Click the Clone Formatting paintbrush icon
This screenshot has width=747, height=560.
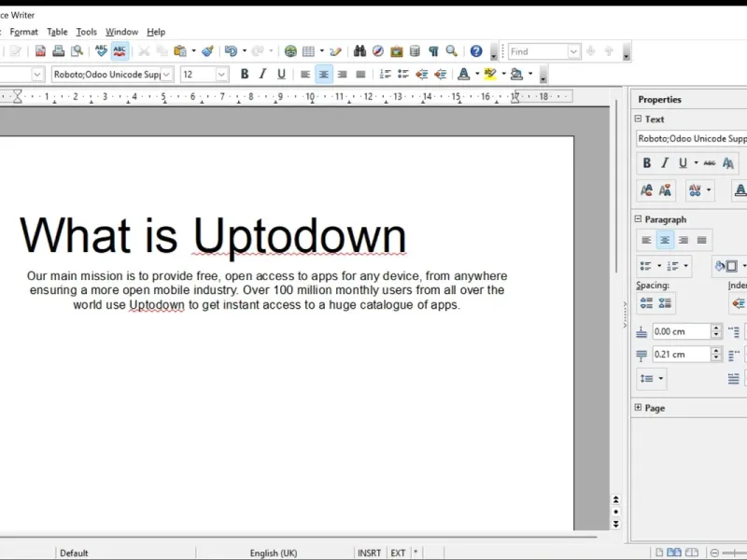207,51
